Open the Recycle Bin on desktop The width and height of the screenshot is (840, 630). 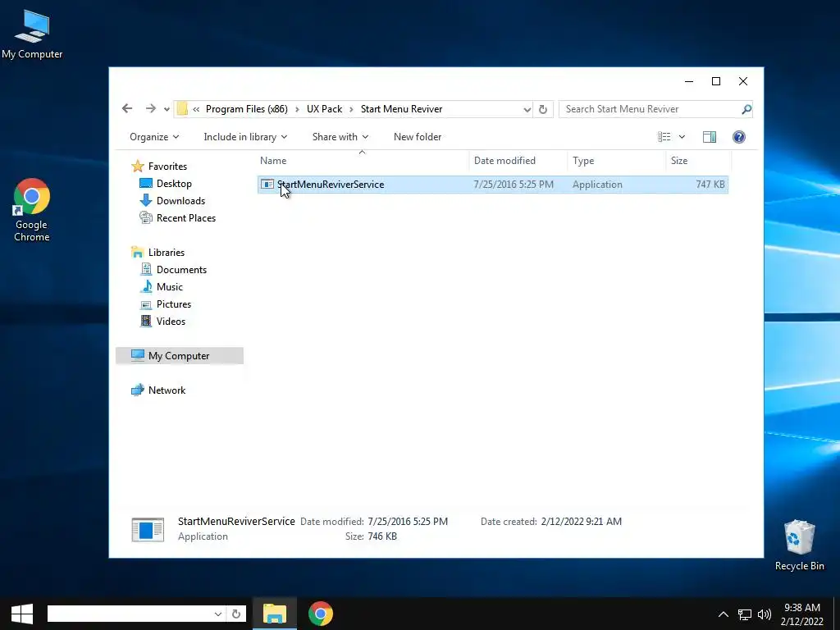(x=799, y=545)
